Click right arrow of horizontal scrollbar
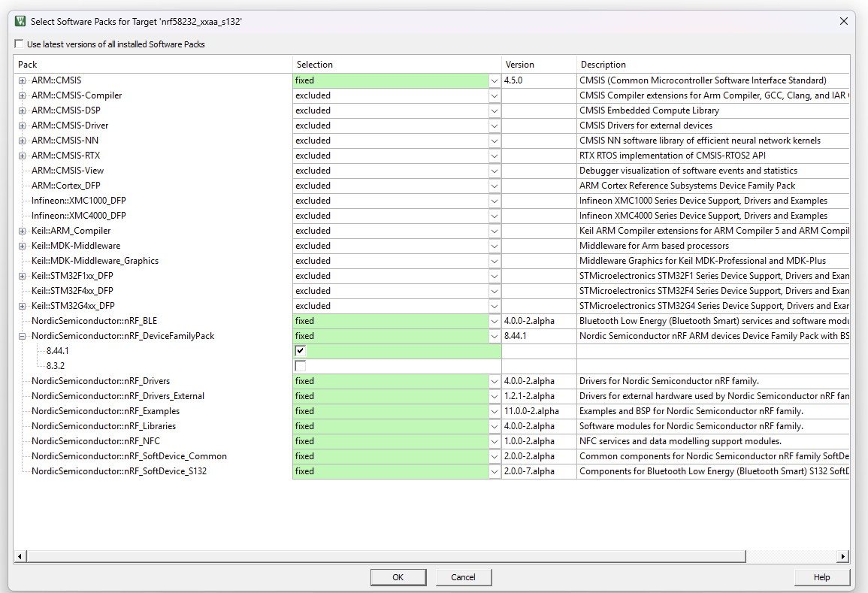The image size is (868, 593). pos(843,556)
